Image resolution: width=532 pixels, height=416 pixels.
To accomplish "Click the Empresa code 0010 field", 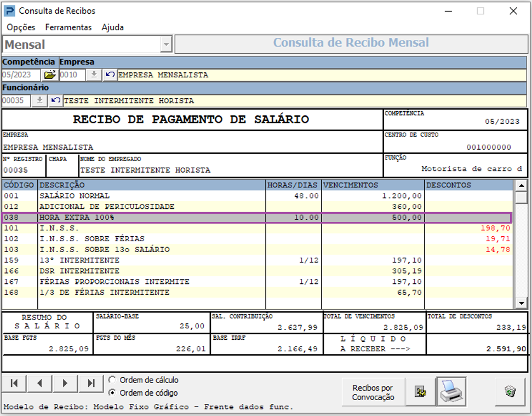I will (x=72, y=75).
